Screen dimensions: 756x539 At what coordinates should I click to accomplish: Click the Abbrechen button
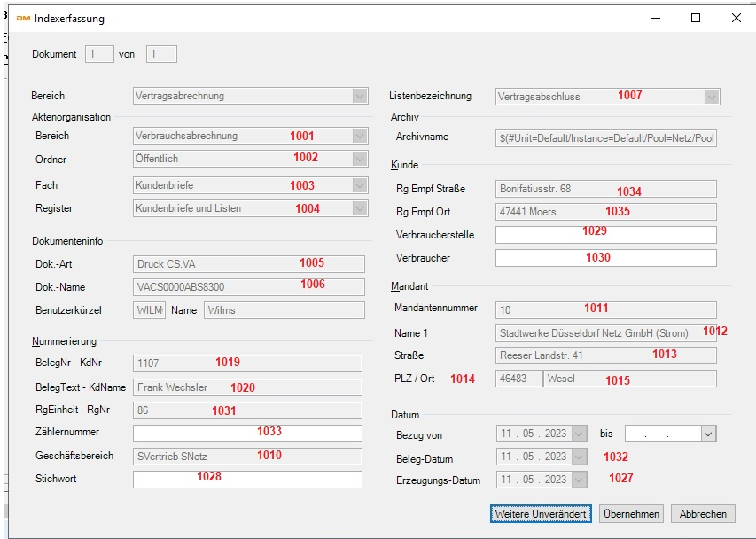(703, 514)
